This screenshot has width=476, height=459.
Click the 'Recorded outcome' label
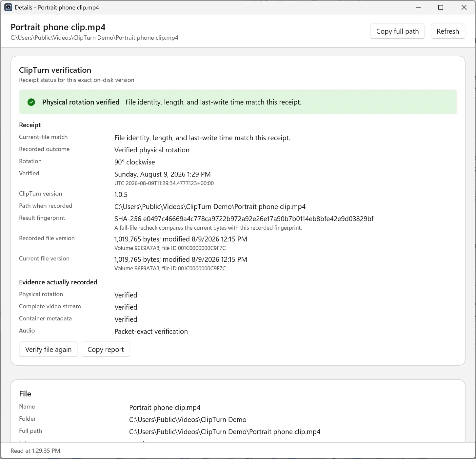pos(44,149)
